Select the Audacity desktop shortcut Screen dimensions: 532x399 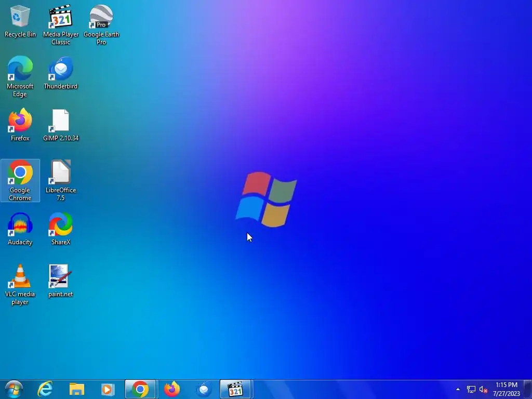(20, 229)
